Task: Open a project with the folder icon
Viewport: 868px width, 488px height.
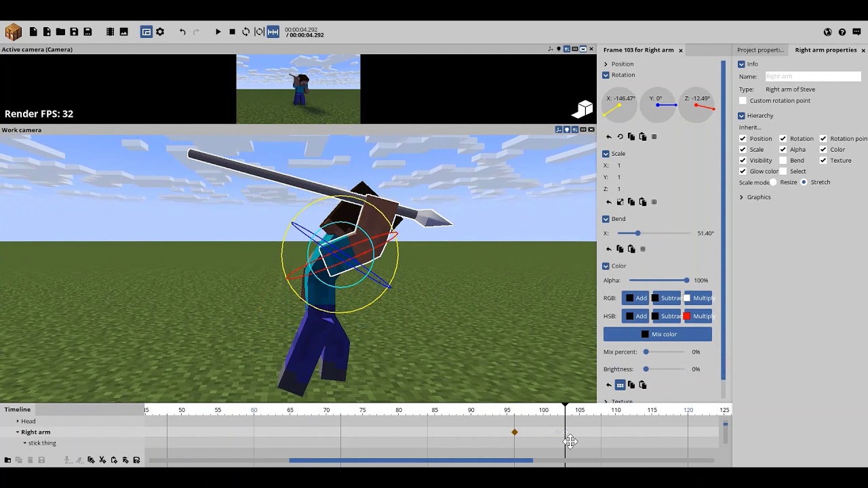Action: [60, 32]
